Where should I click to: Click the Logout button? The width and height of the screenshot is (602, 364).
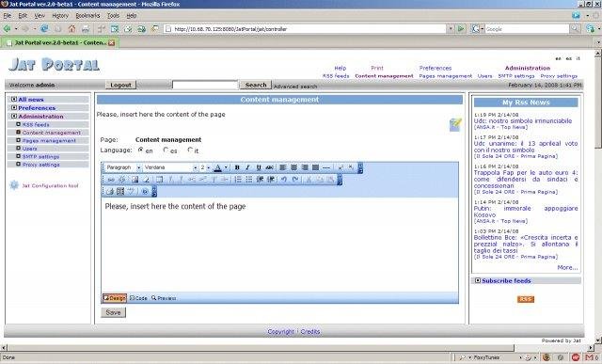pyautogui.click(x=121, y=85)
